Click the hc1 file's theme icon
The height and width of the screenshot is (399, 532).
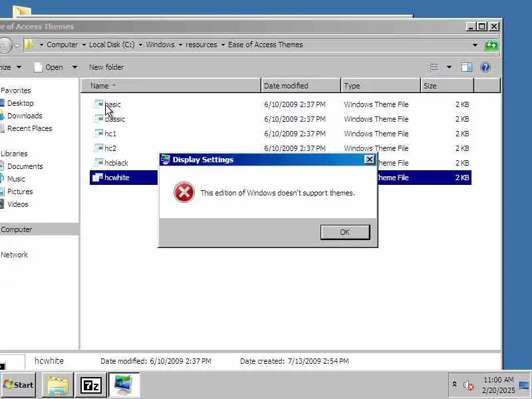pyautogui.click(x=98, y=132)
